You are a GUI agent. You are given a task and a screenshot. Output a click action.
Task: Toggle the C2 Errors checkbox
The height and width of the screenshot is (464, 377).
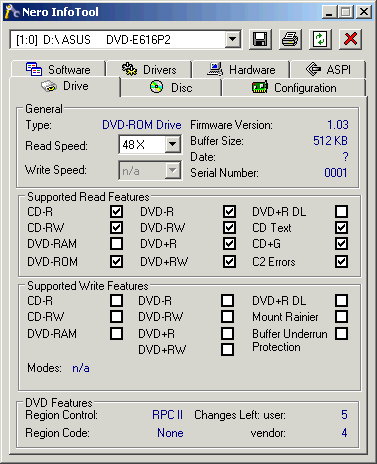[x=342, y=262]
